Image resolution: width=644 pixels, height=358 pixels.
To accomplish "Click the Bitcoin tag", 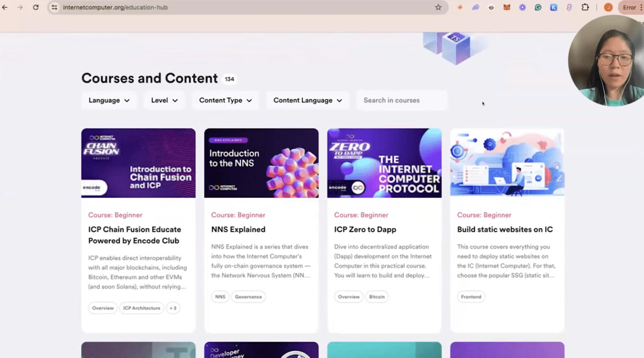I will click(377, 296).
